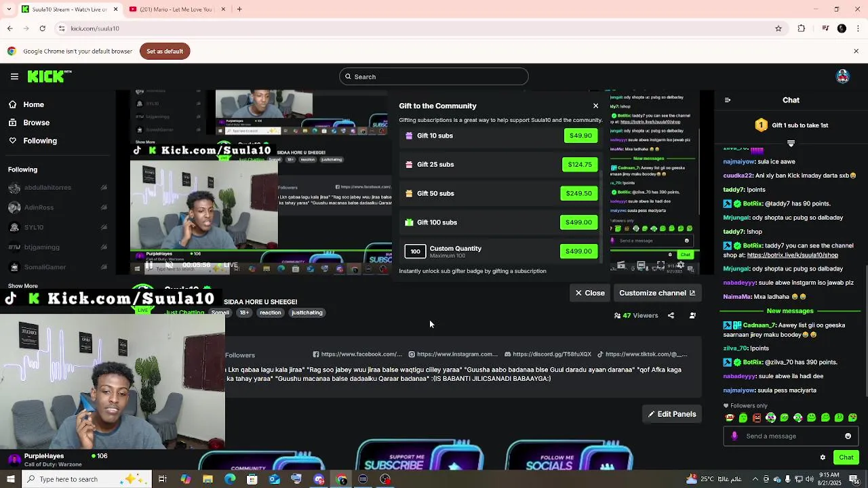Click the Close button below the gift panel

click(590, 293)
